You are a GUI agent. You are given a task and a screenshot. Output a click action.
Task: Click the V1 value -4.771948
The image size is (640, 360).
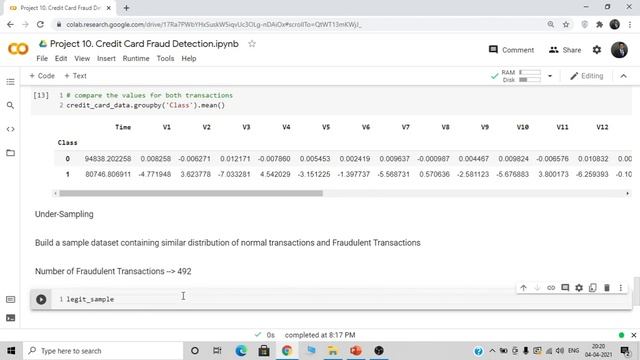(x=155, y=174)
